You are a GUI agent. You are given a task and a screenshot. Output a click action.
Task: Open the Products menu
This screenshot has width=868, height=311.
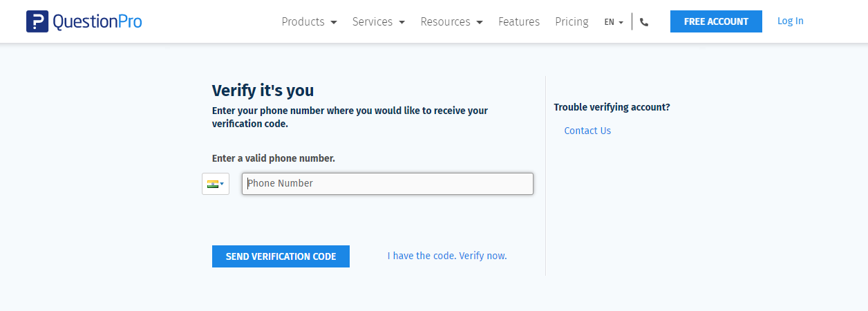click(303, 22)
